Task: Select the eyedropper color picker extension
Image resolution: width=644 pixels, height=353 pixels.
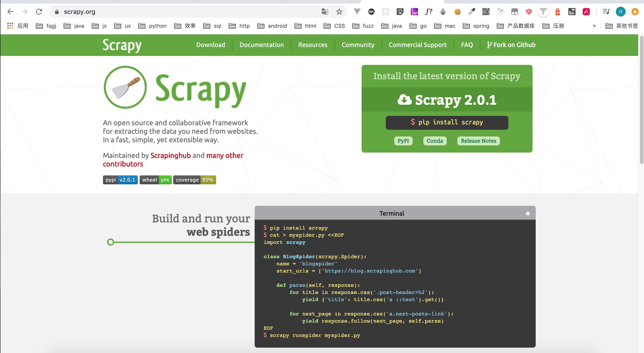Action: pyautogui.click(x=471, y=12)
